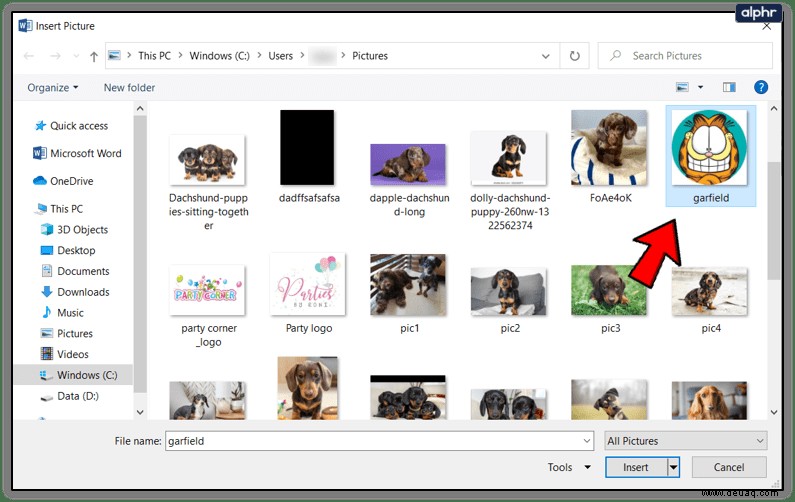Viewport: 795px width, 502px height.
Task: Open Downloads in the sidebar
Action: click(x=75, y=292)
